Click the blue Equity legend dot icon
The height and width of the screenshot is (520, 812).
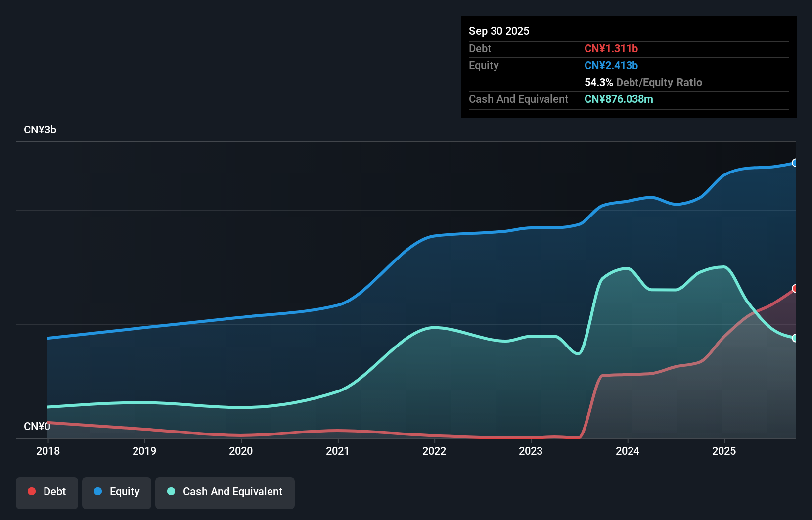97,491
